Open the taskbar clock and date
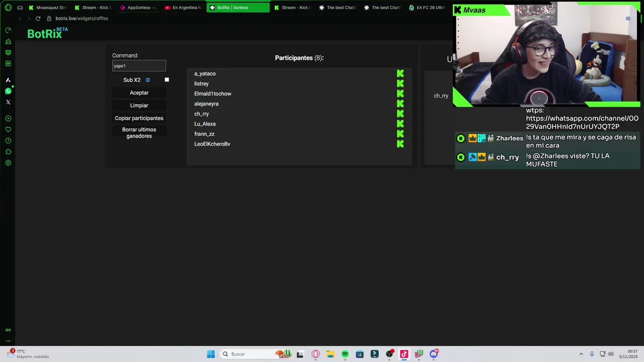This screenshot has width=644, height=362. point(628,354)
